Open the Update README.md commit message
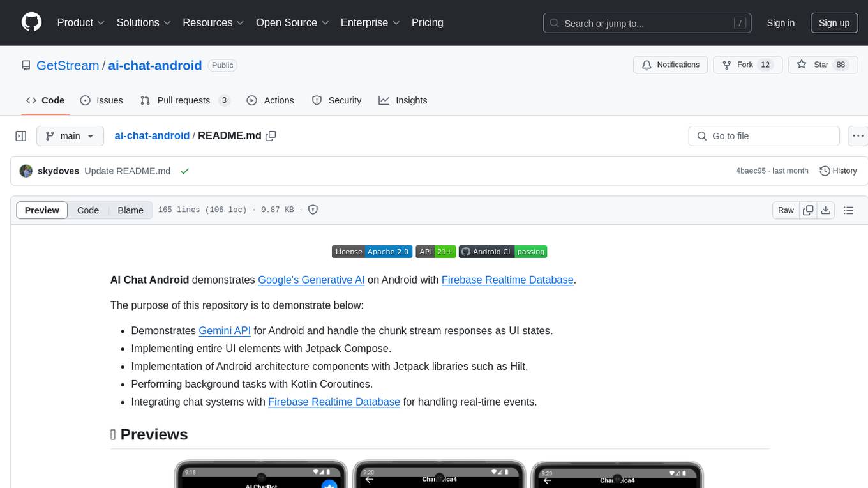The height and width of the screenshot is (488, 868). (x=127, y=171)
